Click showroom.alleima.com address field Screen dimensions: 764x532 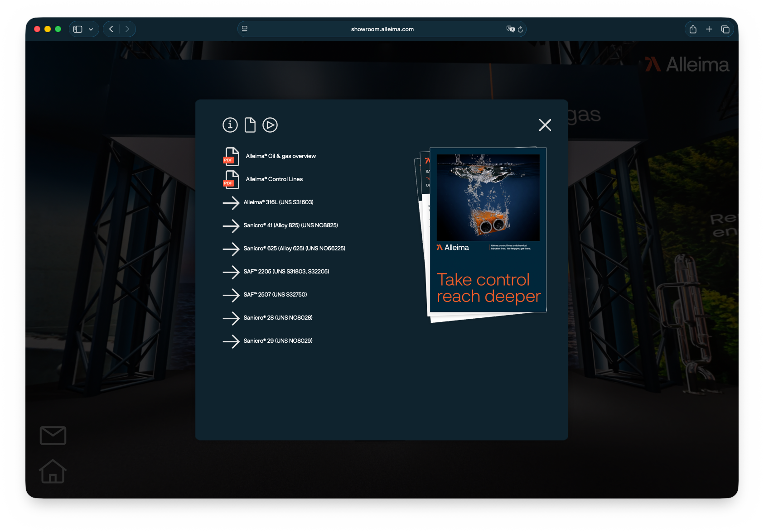[382, 29]
